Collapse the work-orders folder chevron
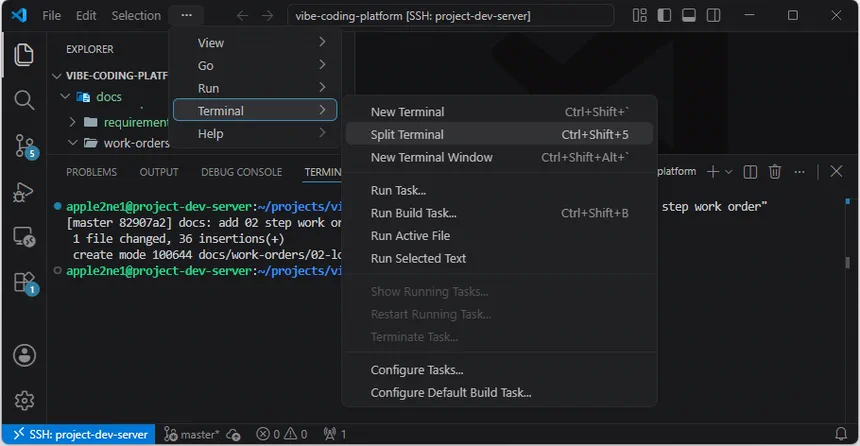Screen dimensions: 860x446 72,143
